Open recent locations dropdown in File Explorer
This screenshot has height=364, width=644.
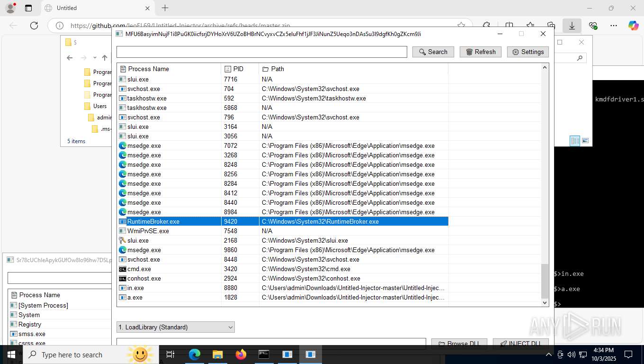[x=95, y=58]
